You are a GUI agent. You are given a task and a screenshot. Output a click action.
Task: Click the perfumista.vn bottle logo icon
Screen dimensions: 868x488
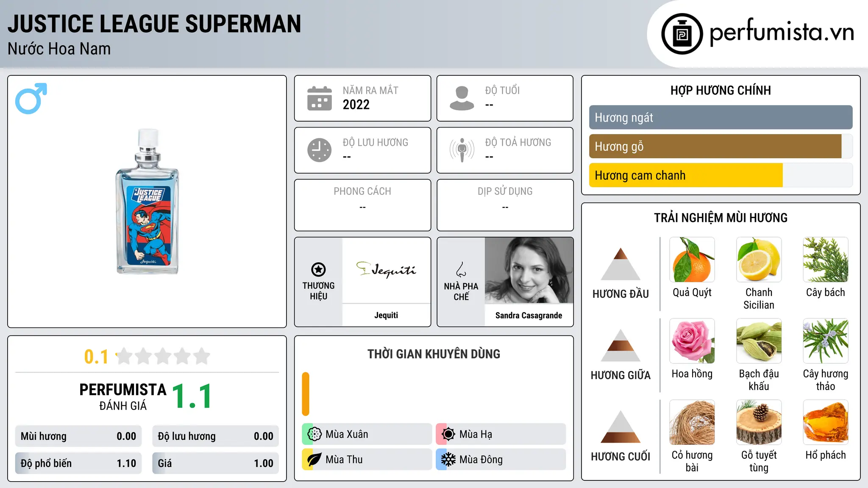point(682,34)
